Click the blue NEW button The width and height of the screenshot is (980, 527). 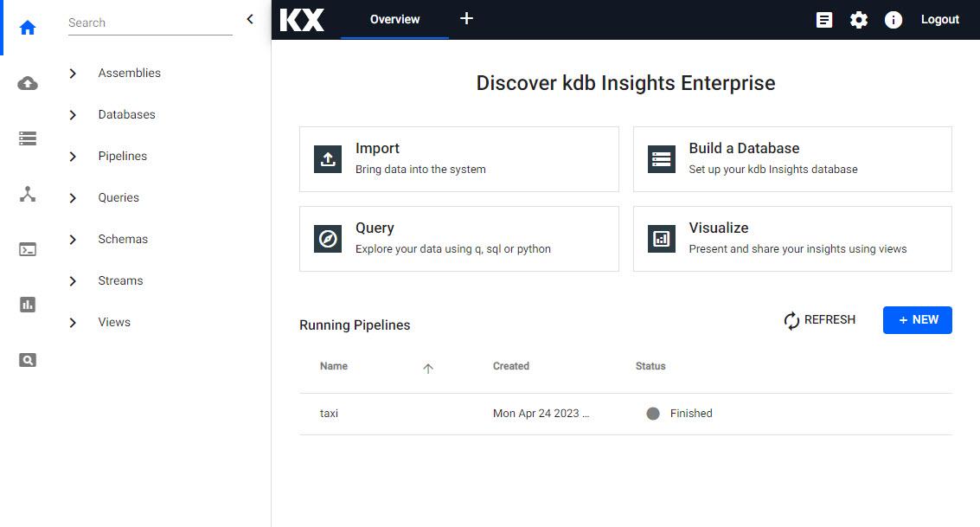click(918, 320)
